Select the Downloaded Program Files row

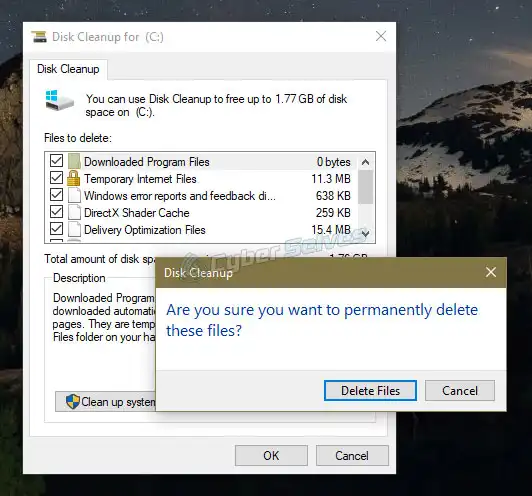pos(201,161)
